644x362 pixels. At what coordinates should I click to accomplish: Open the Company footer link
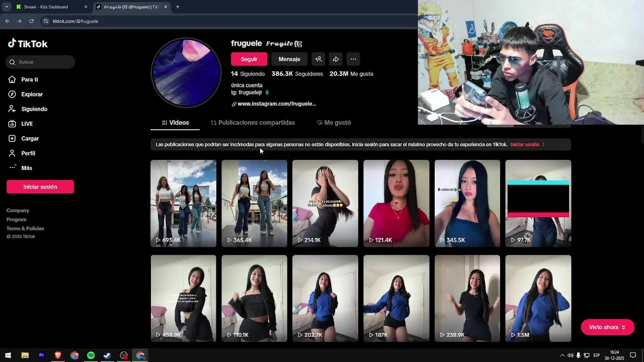(18, 211)
